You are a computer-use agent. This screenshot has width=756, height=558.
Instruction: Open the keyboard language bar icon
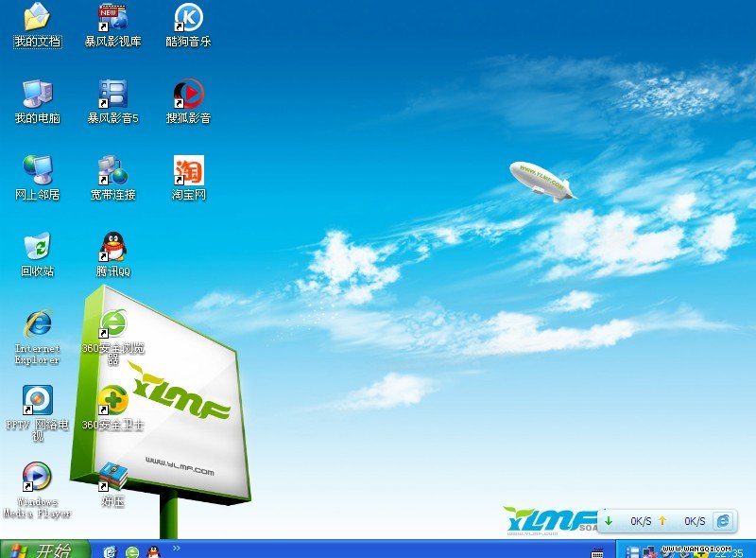click(597, 552)
